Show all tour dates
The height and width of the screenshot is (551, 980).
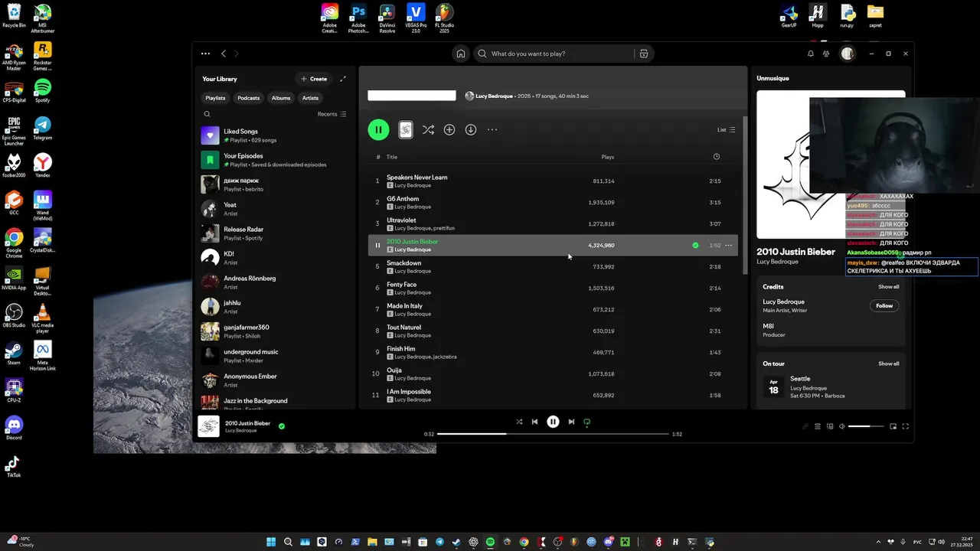point(888,364)
